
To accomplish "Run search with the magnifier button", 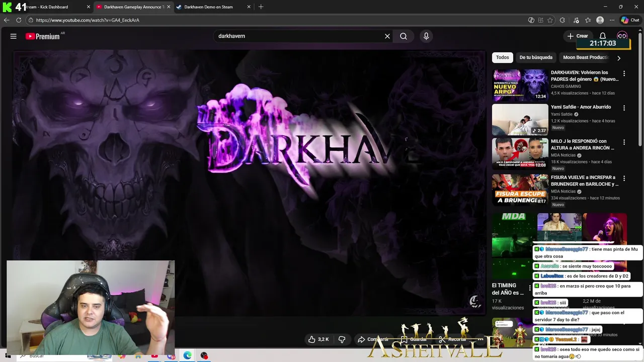I will (x=404, y=36).
